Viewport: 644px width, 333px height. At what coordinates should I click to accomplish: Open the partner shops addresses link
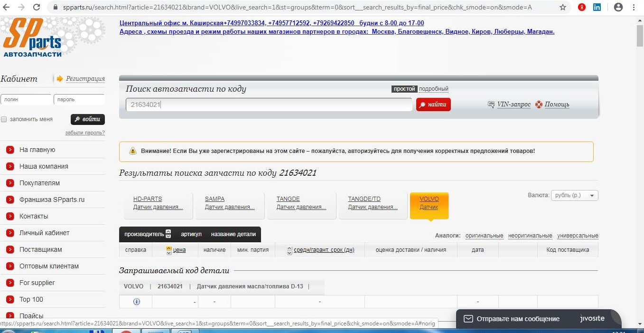pyautogui.click(x=337, y=31)
